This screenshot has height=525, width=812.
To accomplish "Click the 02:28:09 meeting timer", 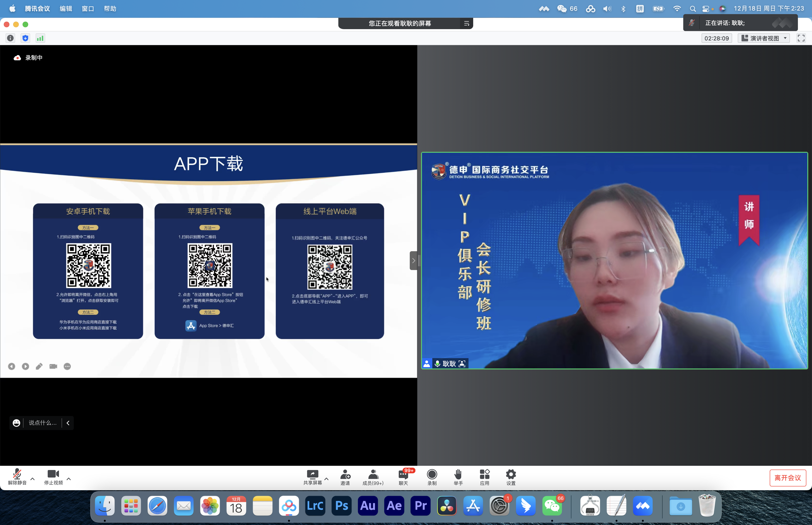I will pyautogui.click(x=717, y=38).
